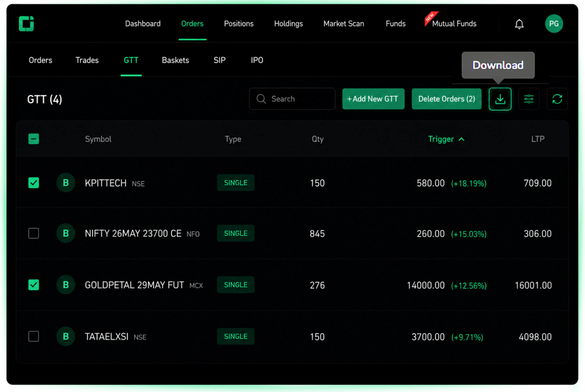The height and width of the screenshot is (392, 585).
Task: Open the Orders top menu
Action: [x=192, y=24]
